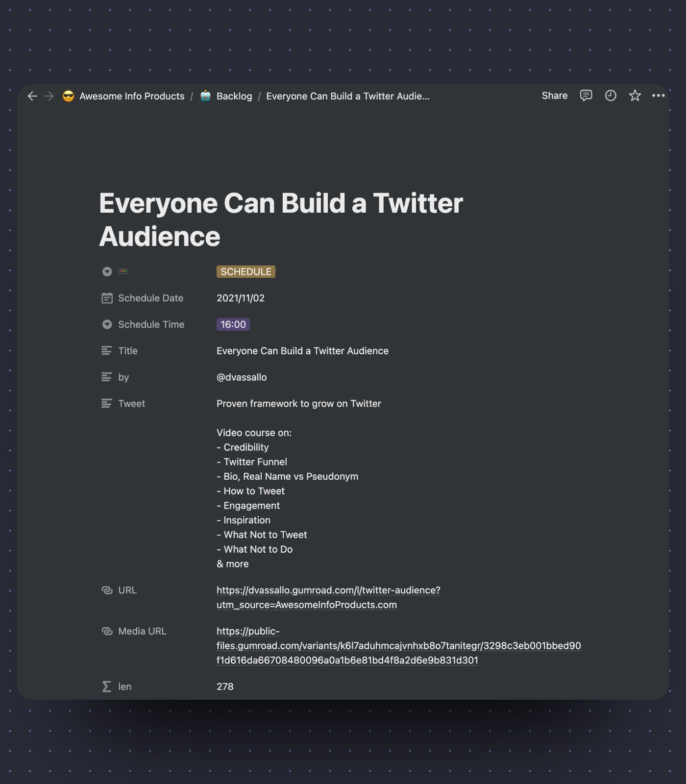Open the comments panel icon
This screenshot has width=686, height=784.
tap(586, 96)
